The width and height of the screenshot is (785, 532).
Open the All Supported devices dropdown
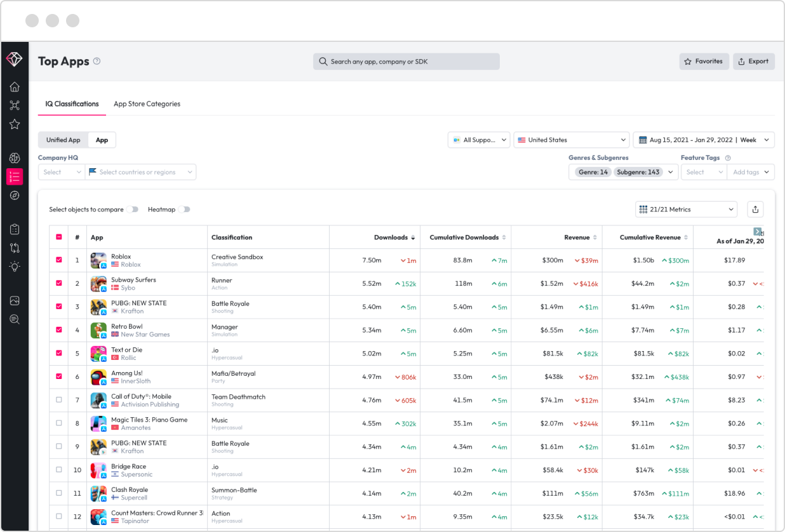coord(479,140)
